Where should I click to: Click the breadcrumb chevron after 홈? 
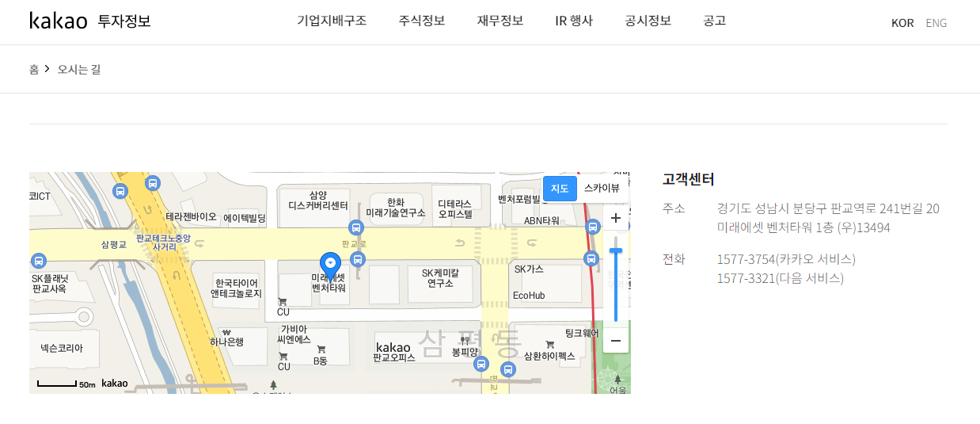(x=47, y=69)
